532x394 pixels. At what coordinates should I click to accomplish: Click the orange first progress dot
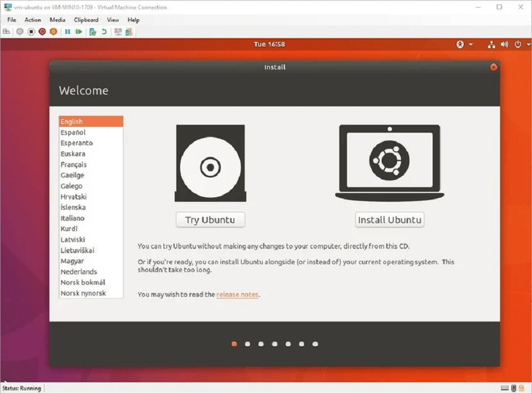[x=234, y=344]
